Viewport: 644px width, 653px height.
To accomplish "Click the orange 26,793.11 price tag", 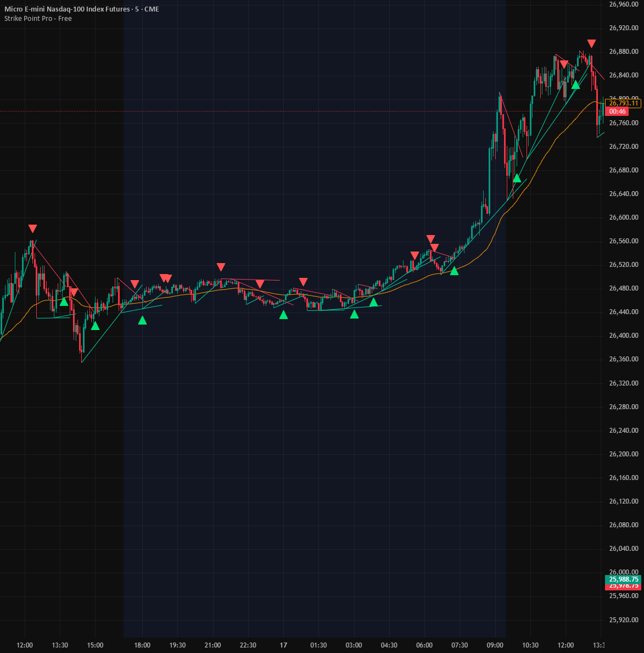I will coord(623,103).
